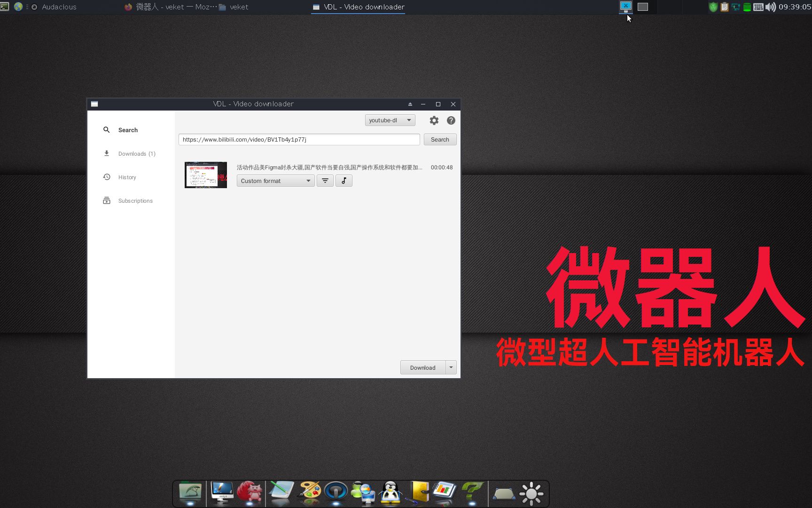Click the video title text 活动作品美Figma
Image resolution: width=812 pixels, height=508 pixels.
(329, 167)
